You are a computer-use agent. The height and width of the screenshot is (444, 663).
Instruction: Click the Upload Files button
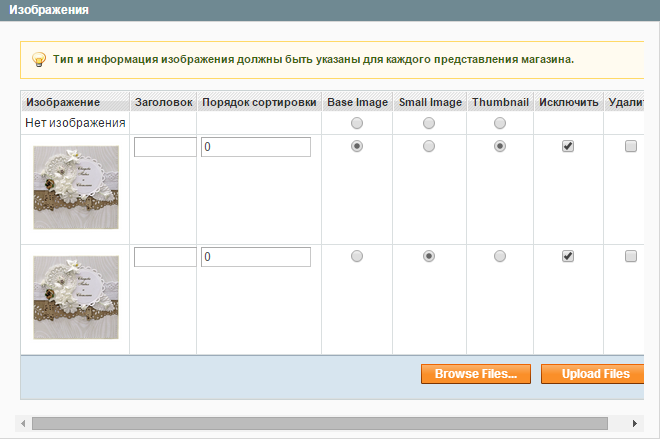[x=594, y=374]
